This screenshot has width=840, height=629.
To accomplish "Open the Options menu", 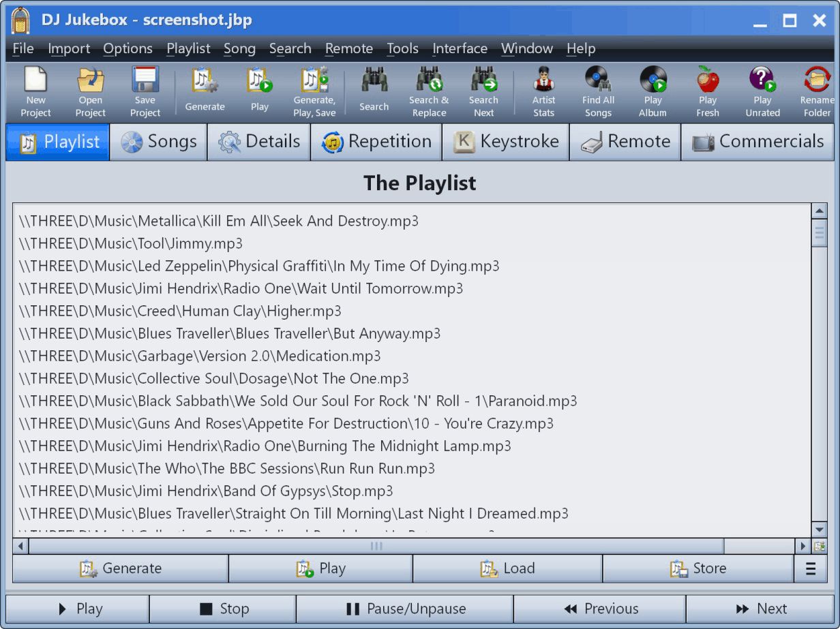I will (128, 48).
